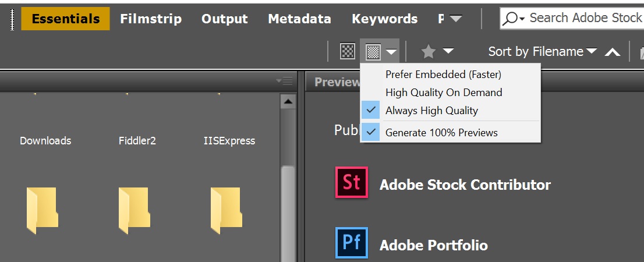
Task: Click the filter by rating star icon
Action: pyautogui.click(x=429, y=51)
